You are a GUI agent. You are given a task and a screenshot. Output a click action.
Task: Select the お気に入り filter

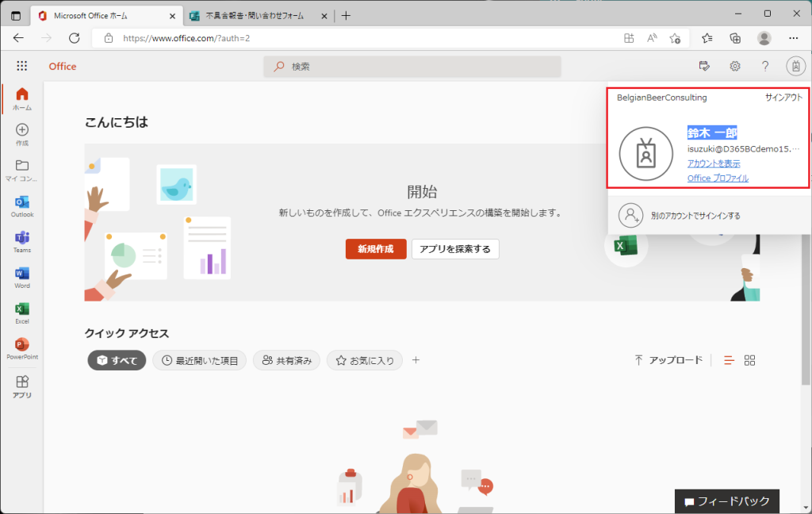(x=365, y=360)
